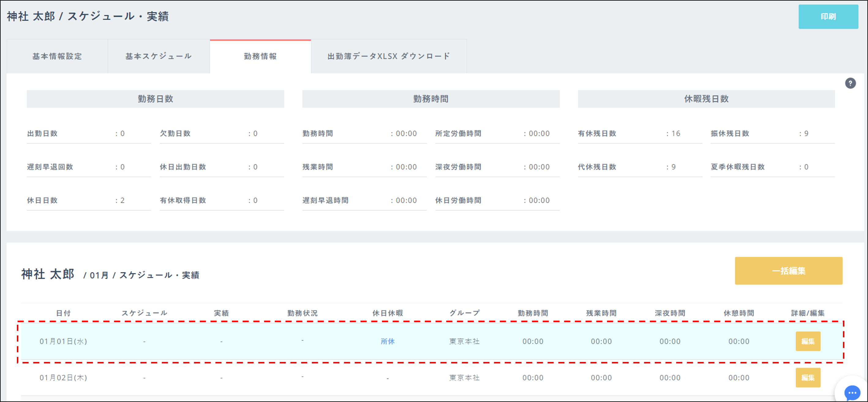Viewport: 868px width, 402px height.
Task: Open the chat bubble widget
Action: click(852, 392)
